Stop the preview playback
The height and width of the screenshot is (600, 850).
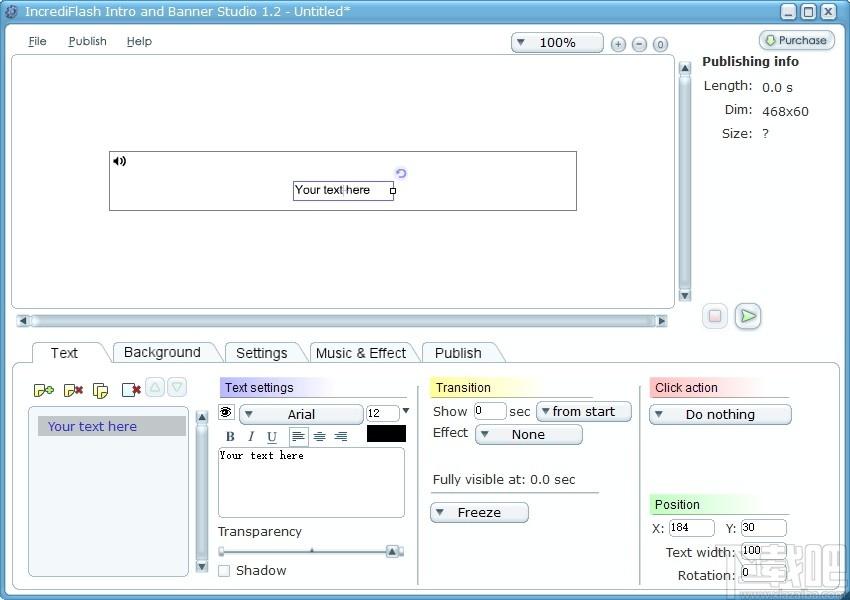tap(715, 316)
